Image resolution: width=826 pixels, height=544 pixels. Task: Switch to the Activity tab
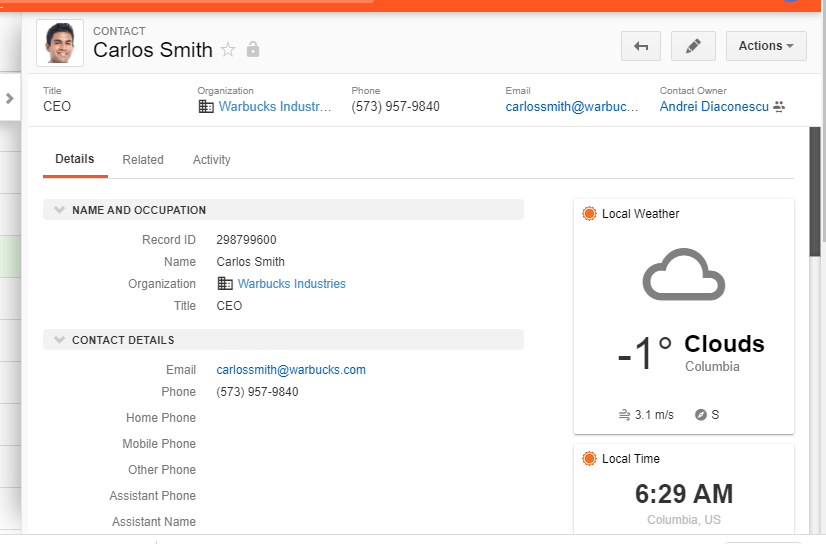point(211,160)
